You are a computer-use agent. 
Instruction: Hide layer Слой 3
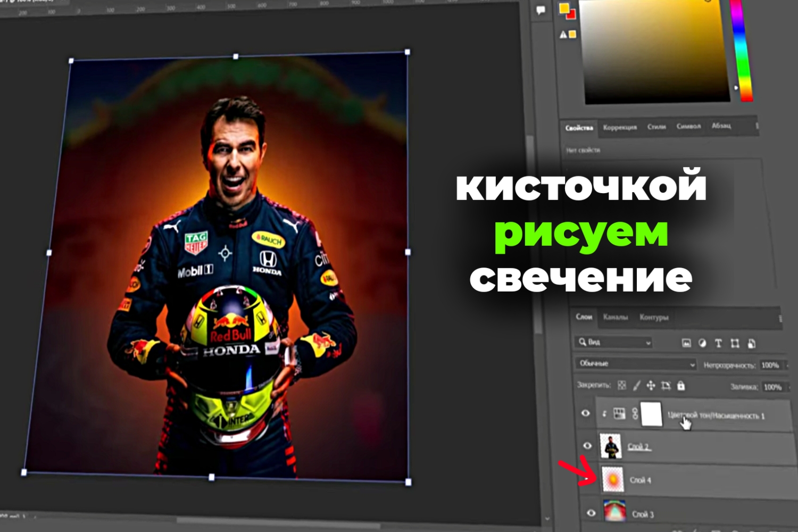591,513
